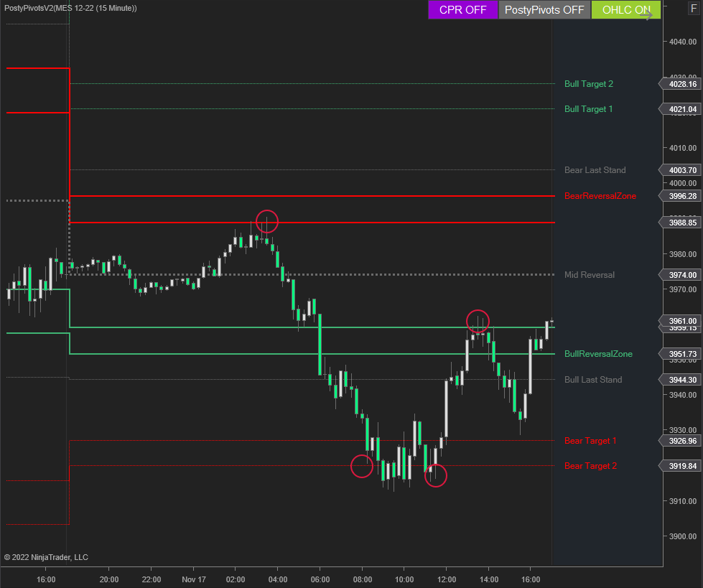703x588 pixels.
Task: Toggle the CPR OFF button
Action: (462, 10)
